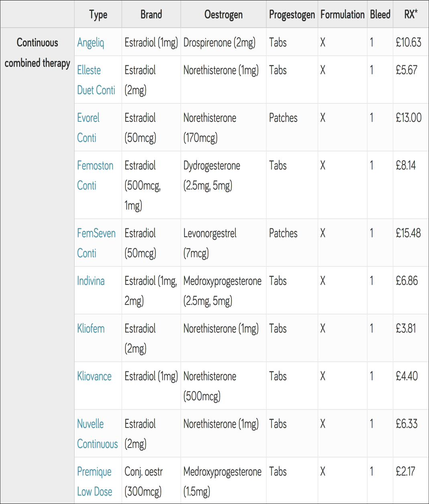This screenshot has height=504, width=429.
Task: Open the Kliovance link
Action: (94, 376)
